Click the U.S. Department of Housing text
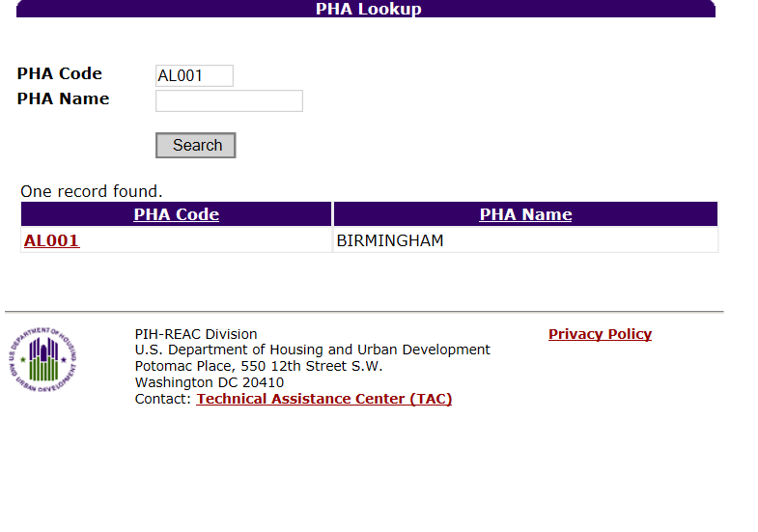The width and height of the screenshot is (758, 532). tap(312, 350)
